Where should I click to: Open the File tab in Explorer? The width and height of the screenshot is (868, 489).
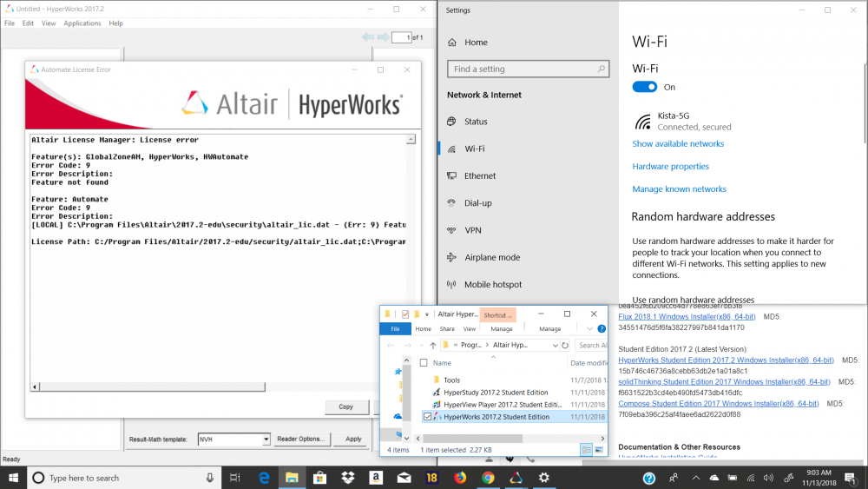coord(395,329)
